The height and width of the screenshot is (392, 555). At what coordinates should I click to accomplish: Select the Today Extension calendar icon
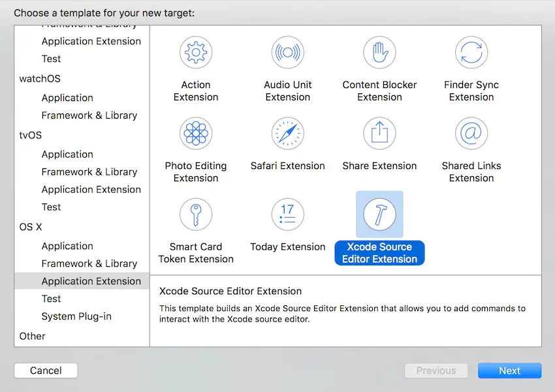click(288, 214)
